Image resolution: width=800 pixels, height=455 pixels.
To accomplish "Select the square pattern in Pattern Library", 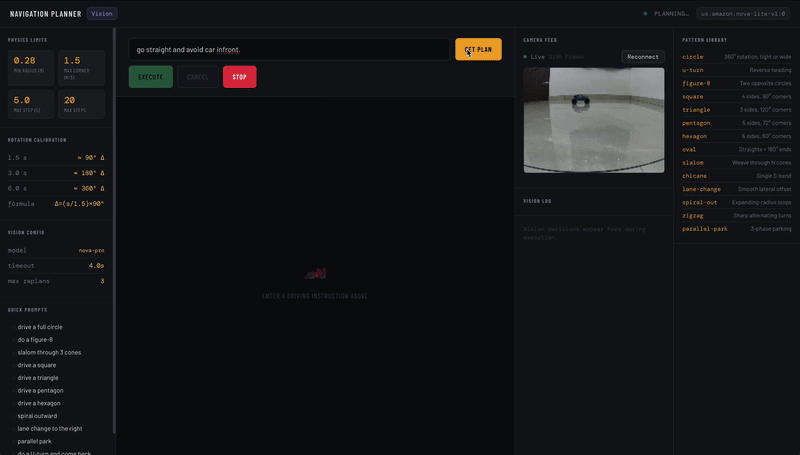I will [737, 97].
